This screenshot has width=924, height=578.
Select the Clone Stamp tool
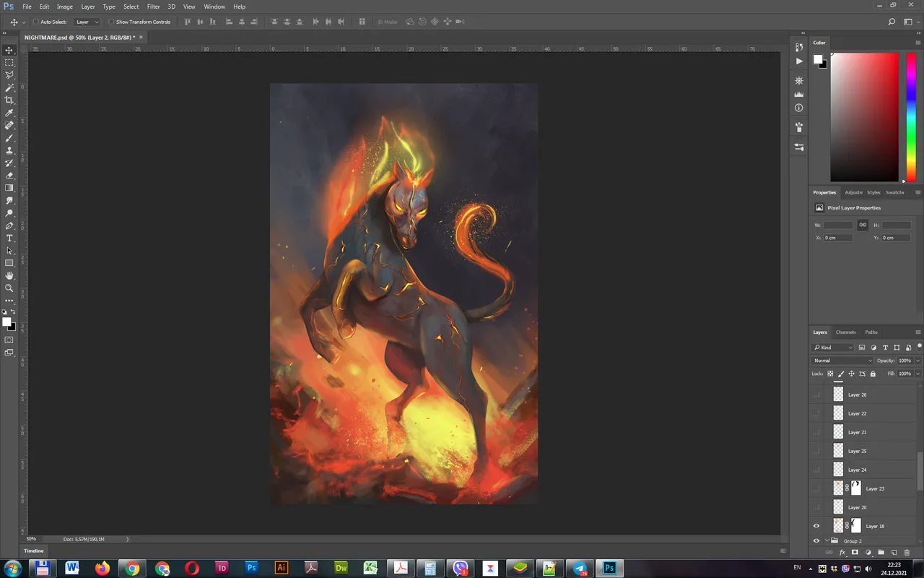(9, 150)
